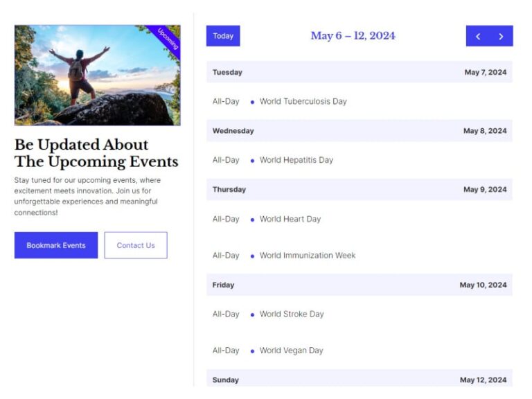Select the Tuesday May 7 day header
Viewport: 532px width, 399px height.
(359, 72)
